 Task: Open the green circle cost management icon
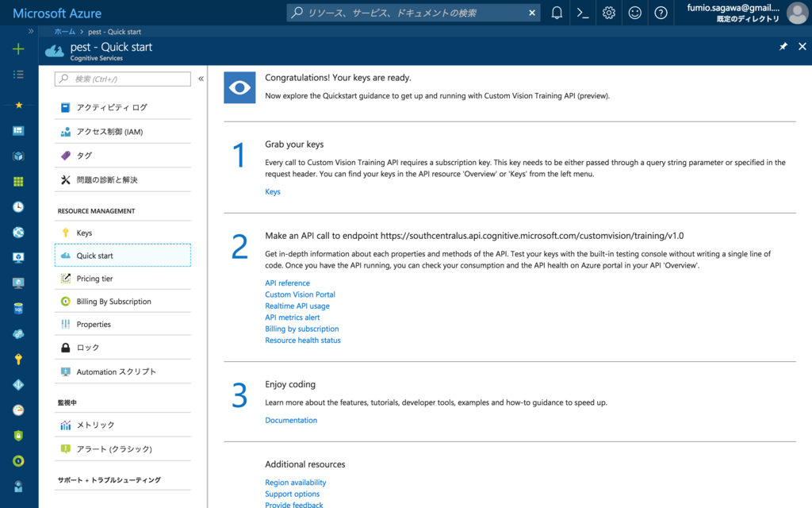tap(19, 461)
